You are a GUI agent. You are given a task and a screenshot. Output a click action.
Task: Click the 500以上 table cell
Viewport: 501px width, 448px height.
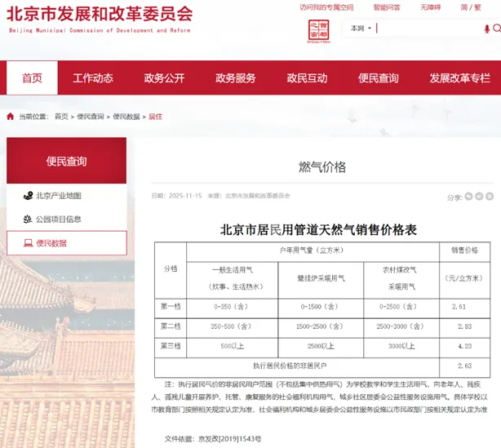(x=233, y=346)
